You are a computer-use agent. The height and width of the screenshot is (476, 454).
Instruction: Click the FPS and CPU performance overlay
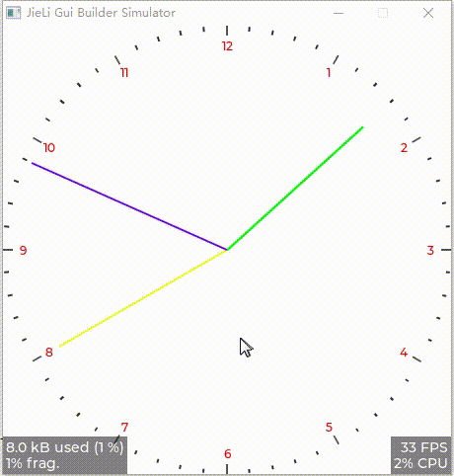420,455
